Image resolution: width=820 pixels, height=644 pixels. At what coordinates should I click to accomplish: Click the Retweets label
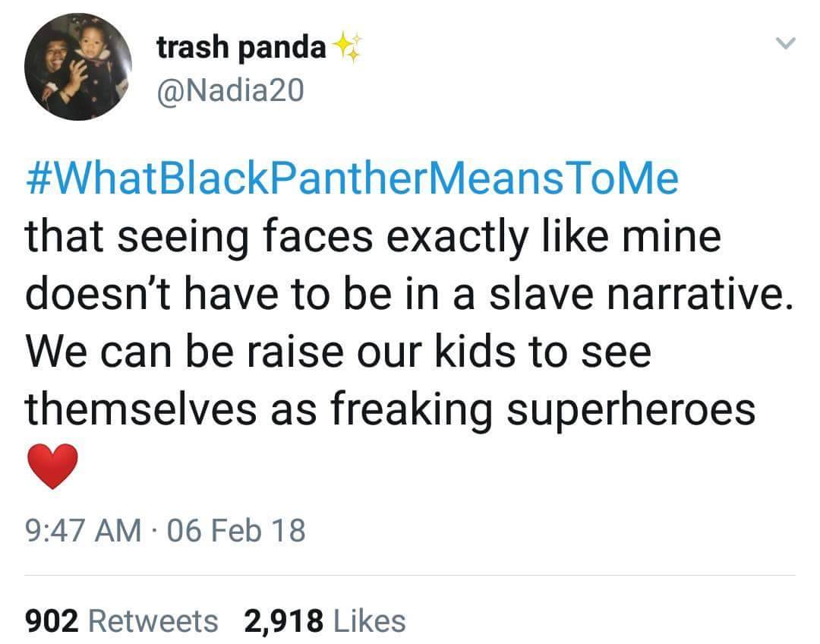[153, 621]
